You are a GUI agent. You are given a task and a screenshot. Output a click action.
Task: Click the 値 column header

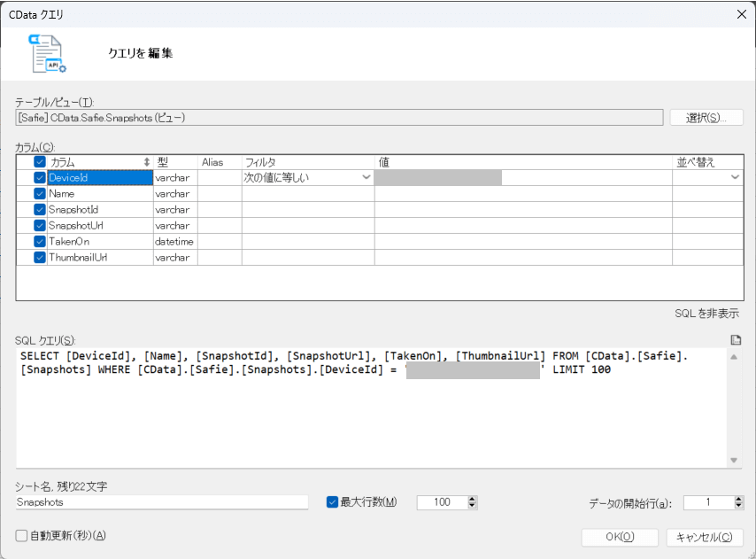523,162
